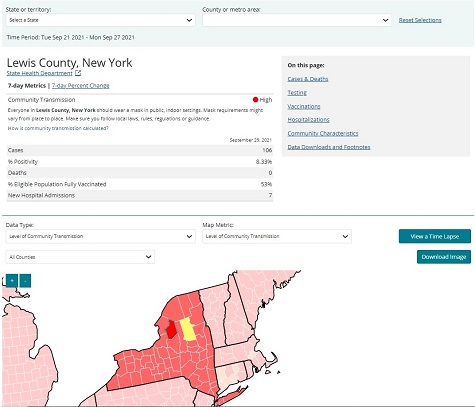The width and height of the screenshot is (475, 407).
Task: Open external link icon beside State Health Department
Action: [x=78, y=73]
